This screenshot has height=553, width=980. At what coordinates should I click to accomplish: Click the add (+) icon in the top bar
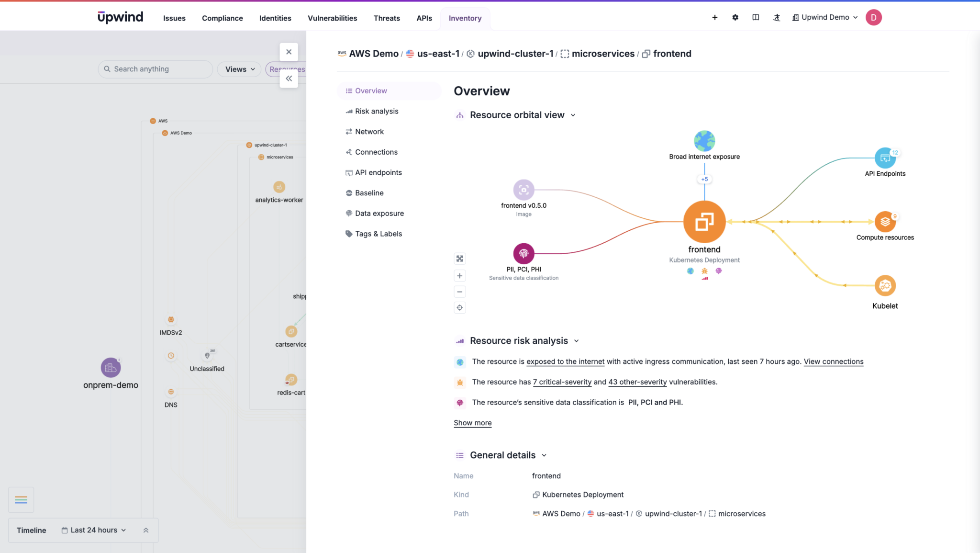coord(714,17)
